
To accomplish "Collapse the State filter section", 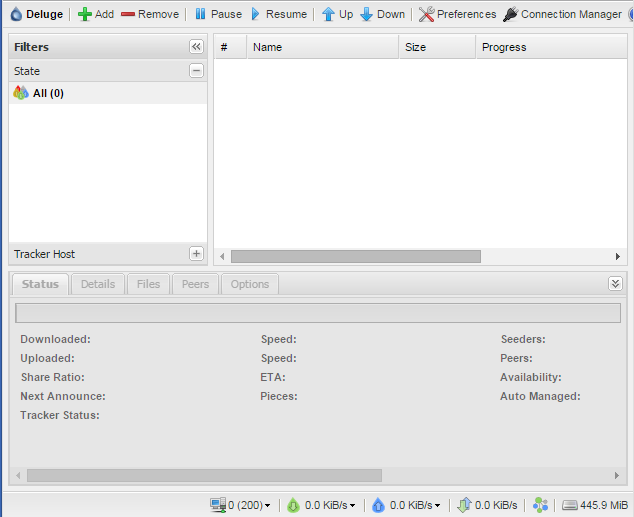I will [x=196, y=71].
